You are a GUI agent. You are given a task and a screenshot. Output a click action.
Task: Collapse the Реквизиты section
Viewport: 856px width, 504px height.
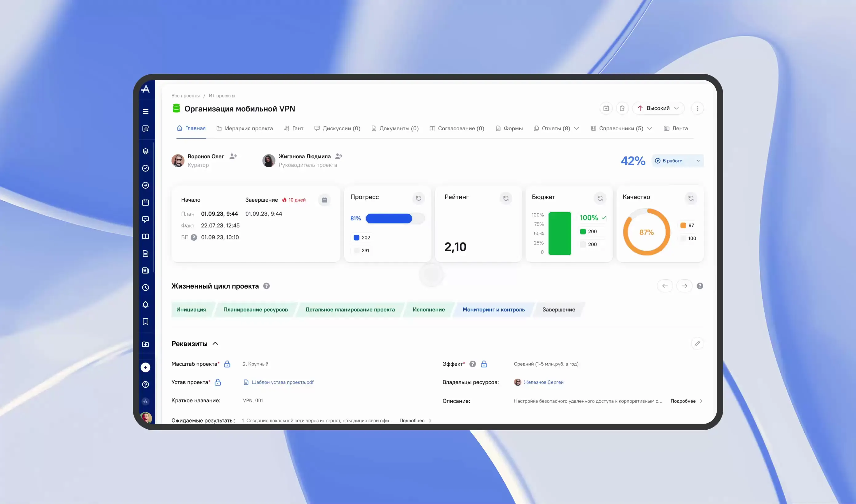215,343
